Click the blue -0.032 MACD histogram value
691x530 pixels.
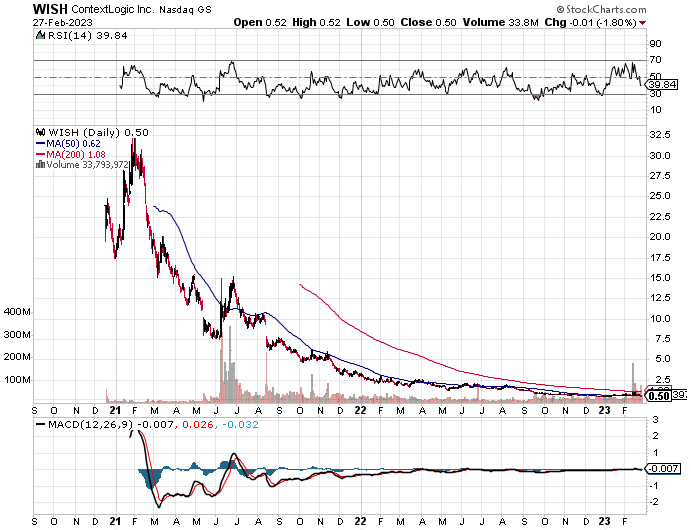tap(240, 425)
